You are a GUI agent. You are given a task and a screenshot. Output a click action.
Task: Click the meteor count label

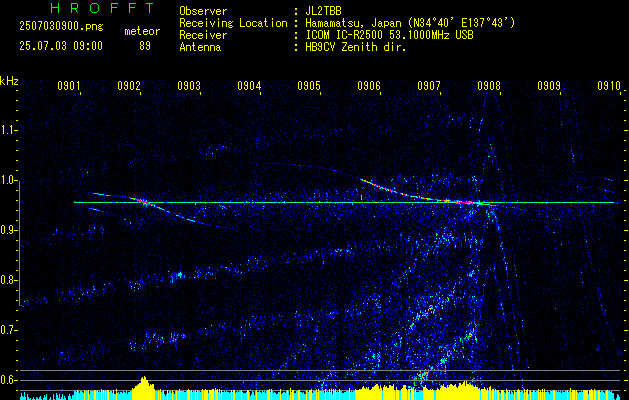(x=142, y=31)
